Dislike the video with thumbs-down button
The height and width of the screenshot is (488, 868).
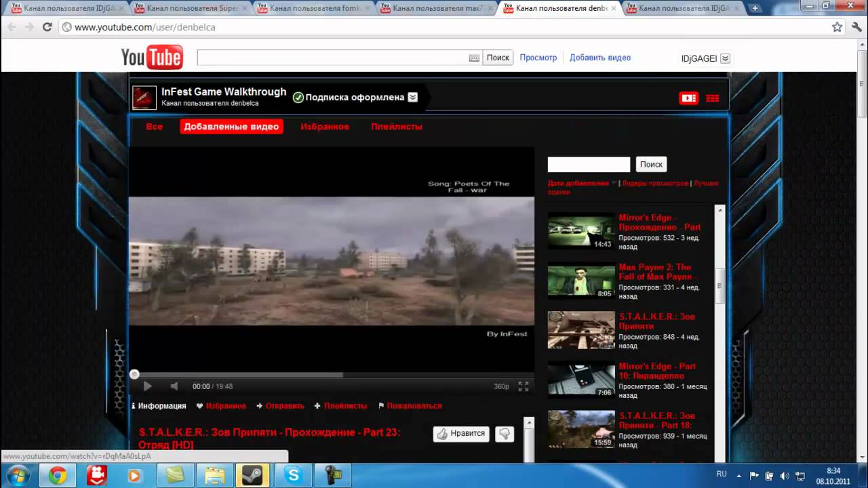coord(505,434)
